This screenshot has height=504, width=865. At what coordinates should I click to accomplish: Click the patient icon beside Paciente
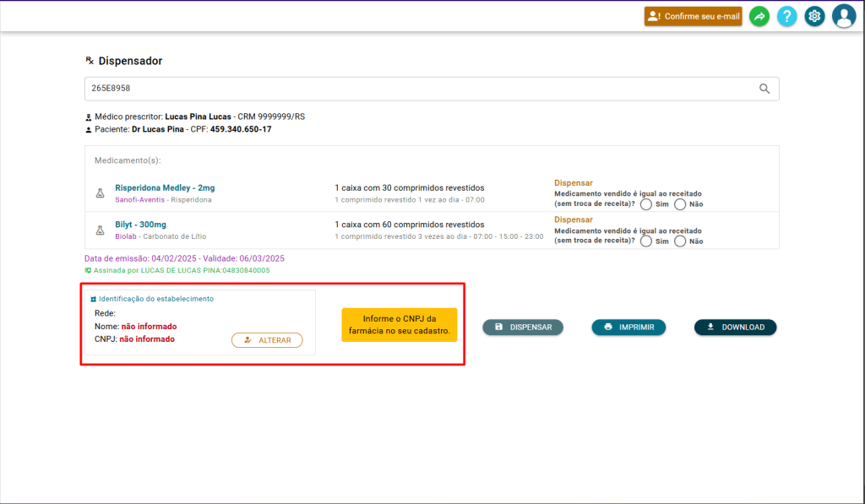click(88, 130)
